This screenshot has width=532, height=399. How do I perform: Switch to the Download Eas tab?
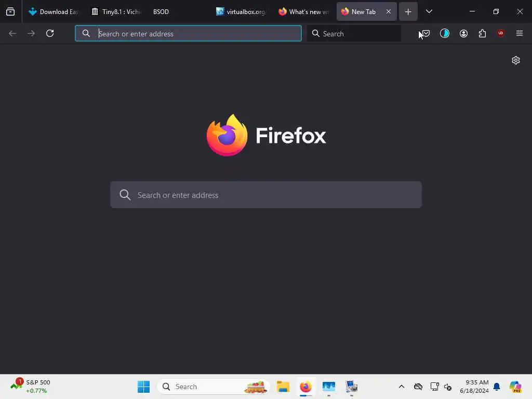(54, 11)
